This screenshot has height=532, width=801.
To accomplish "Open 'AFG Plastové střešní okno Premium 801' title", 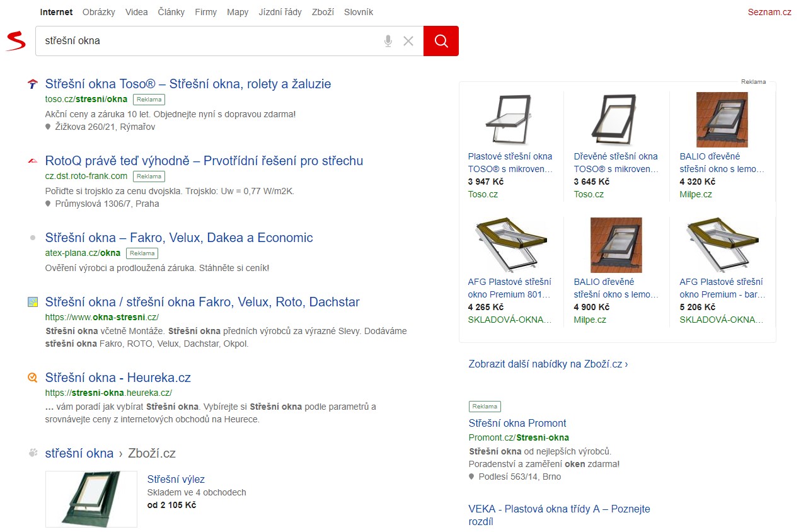I will (510, 288).
